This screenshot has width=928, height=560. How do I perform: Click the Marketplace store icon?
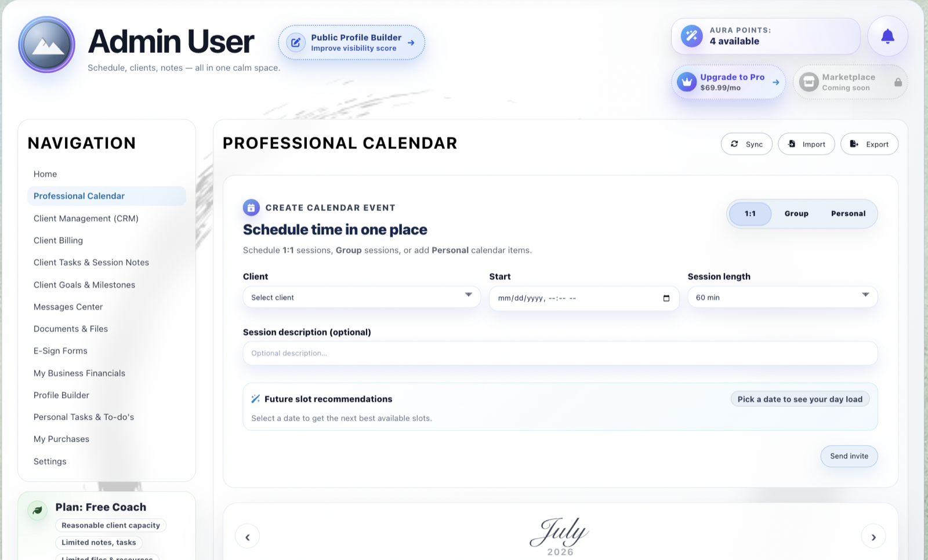[809, 82]
